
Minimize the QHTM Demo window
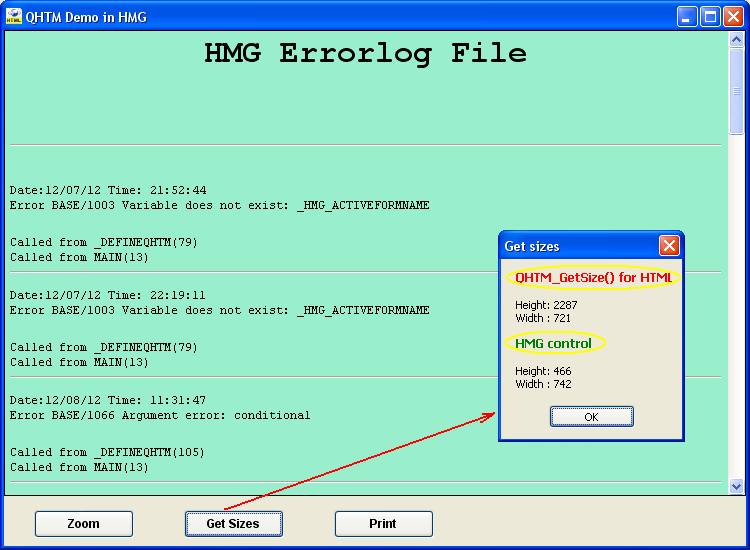[687, 16]
